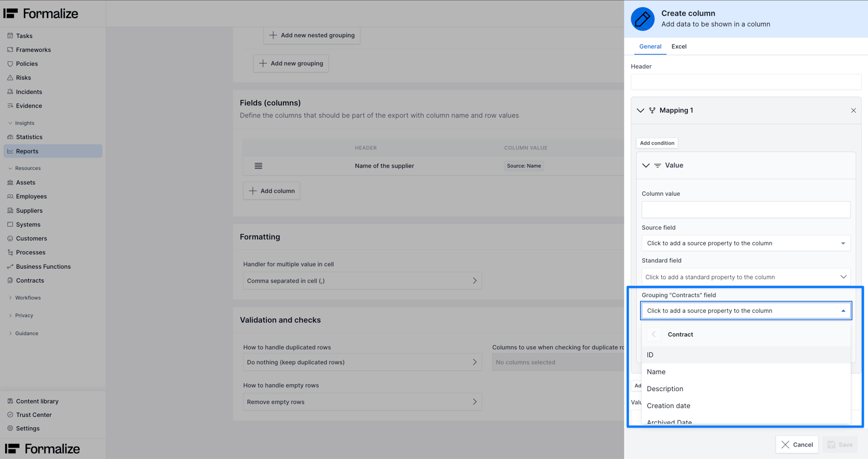Switch to the Excel tab

pyautogui.click(x=678, y=47)
